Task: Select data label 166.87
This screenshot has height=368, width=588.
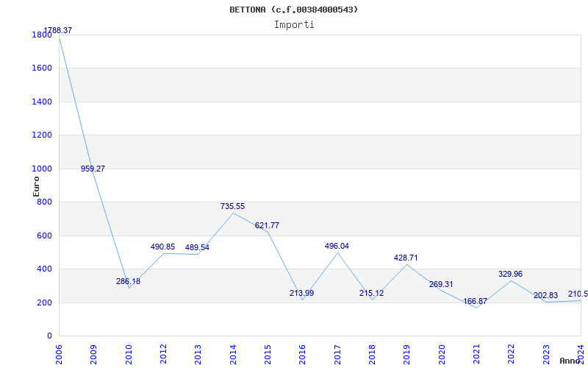Action: click(475, 301)
